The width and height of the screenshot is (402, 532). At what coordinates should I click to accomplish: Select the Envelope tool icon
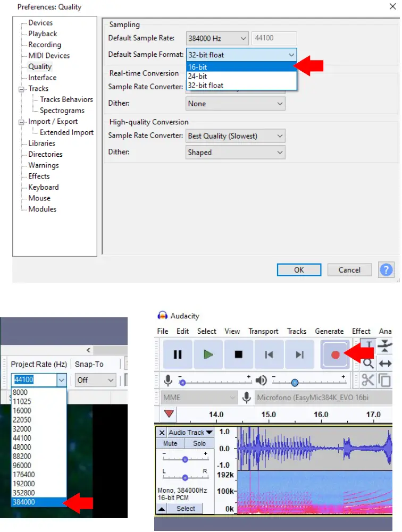tap(385, 346)
